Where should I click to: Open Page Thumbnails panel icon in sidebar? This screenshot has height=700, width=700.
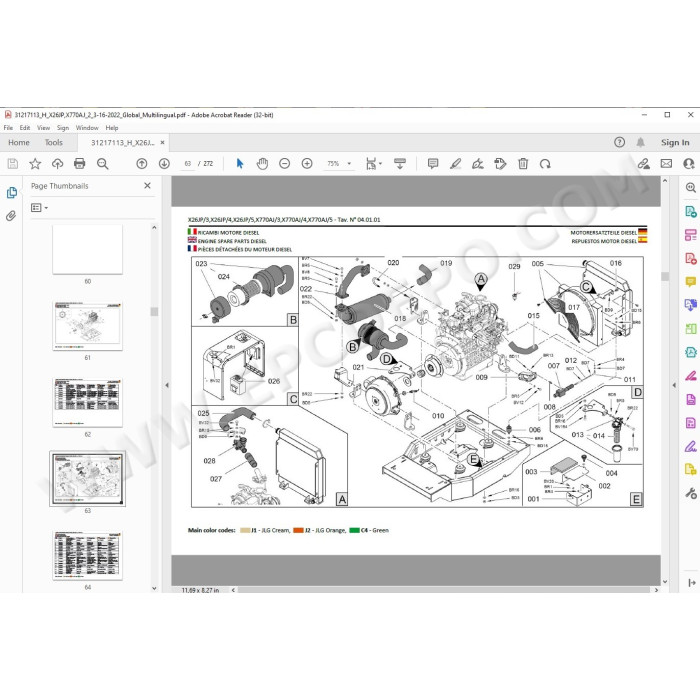point(12,192)
